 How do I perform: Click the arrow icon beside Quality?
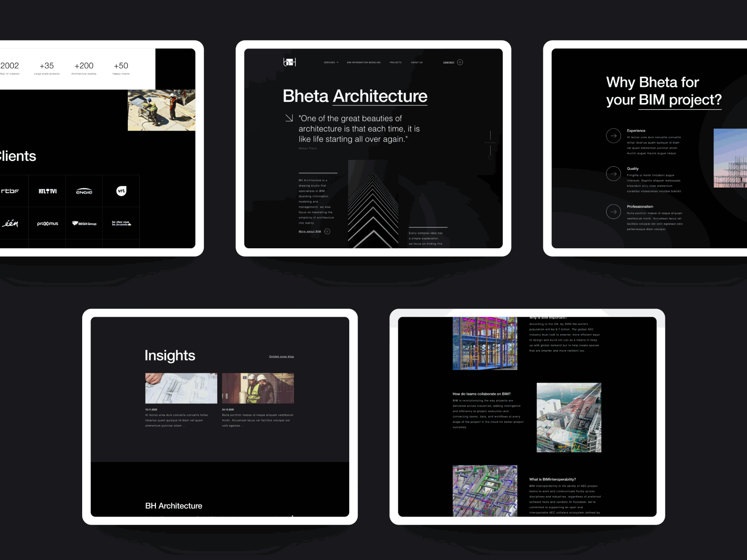(x=613, y=174)
